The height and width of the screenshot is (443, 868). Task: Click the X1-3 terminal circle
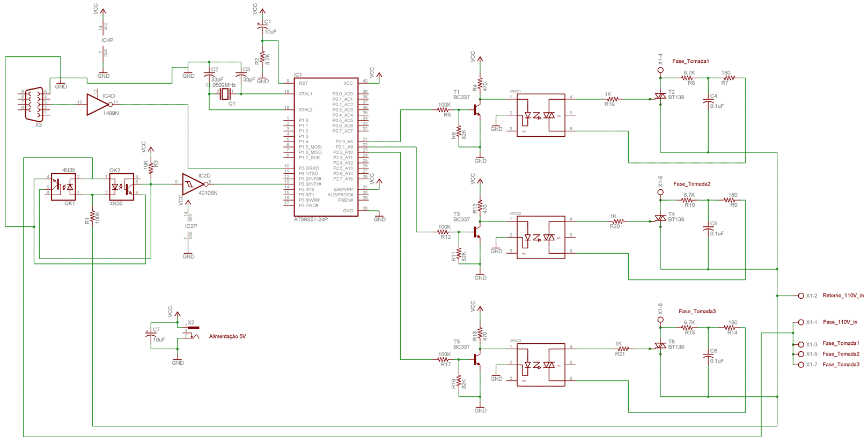tap(801, 344)
